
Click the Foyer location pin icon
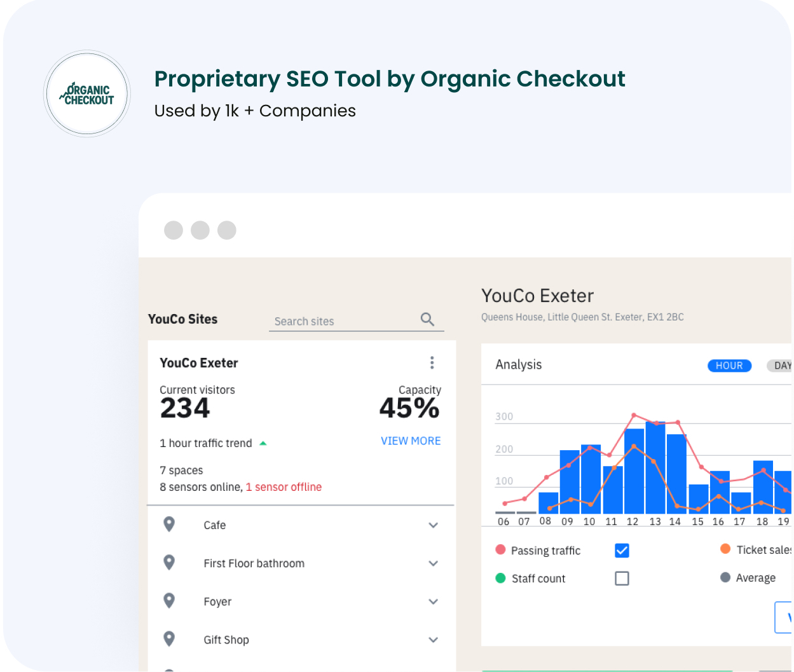169,601
